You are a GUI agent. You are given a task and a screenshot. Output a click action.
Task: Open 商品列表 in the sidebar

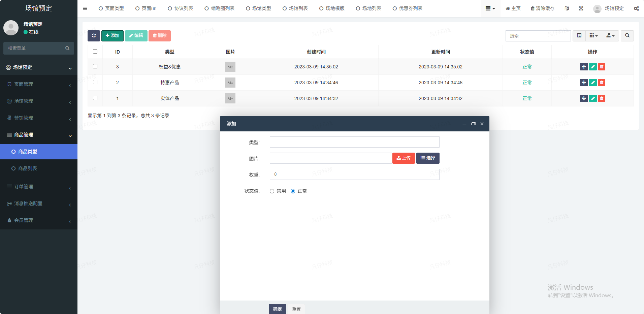(x=28, y=168)
